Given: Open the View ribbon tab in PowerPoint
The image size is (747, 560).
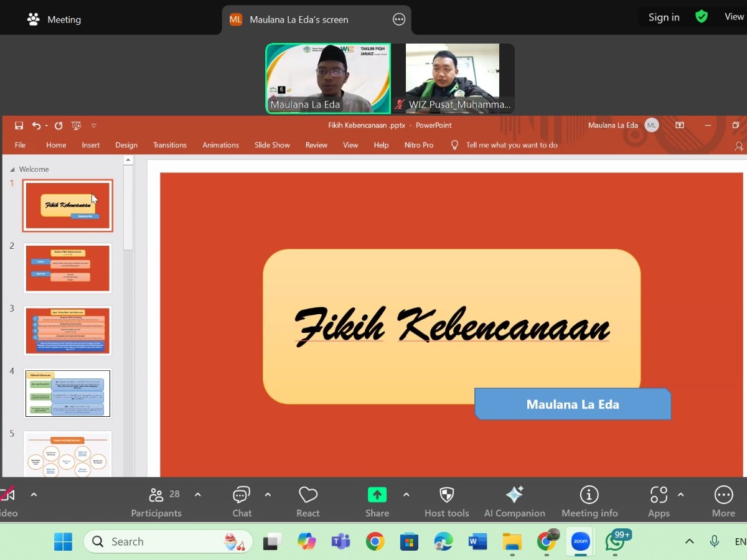Looking at the screenshot, I should [x=350, y=145].
